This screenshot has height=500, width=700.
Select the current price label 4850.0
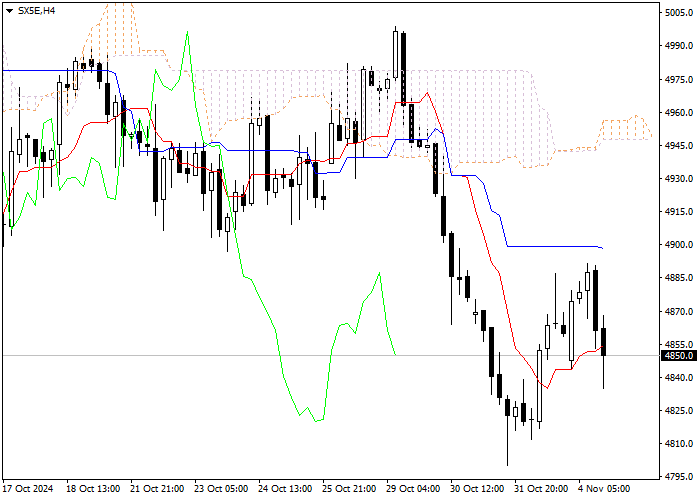tap(679, 356)
